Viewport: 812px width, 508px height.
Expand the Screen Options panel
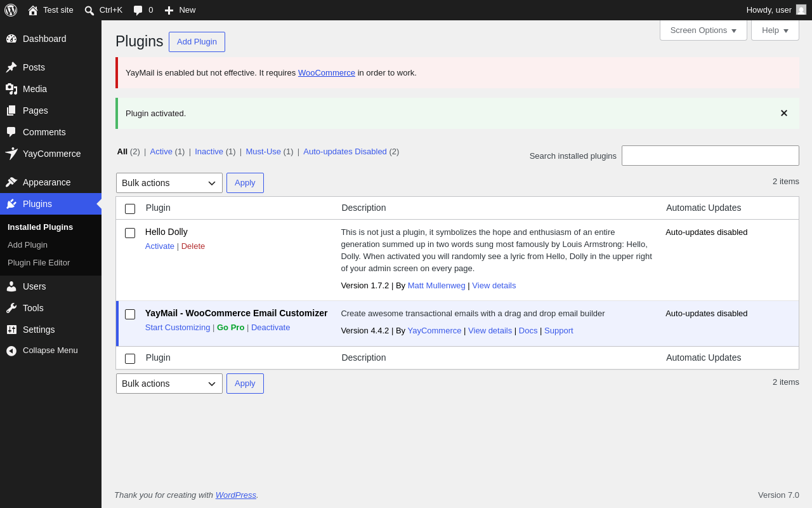click(704, 30)
